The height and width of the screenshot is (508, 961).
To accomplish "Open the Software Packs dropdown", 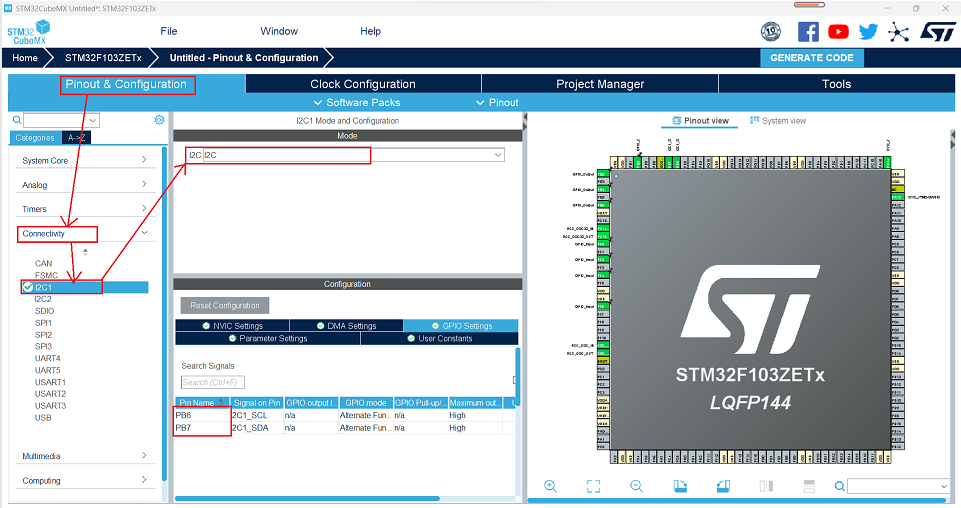I will pyautogui.click(x=357, y=102).
